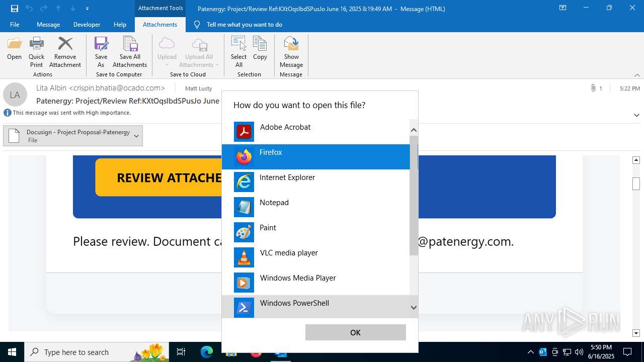644x362 pixels.
Task: Click Select All attachments icon
Action: pos(238,52)
